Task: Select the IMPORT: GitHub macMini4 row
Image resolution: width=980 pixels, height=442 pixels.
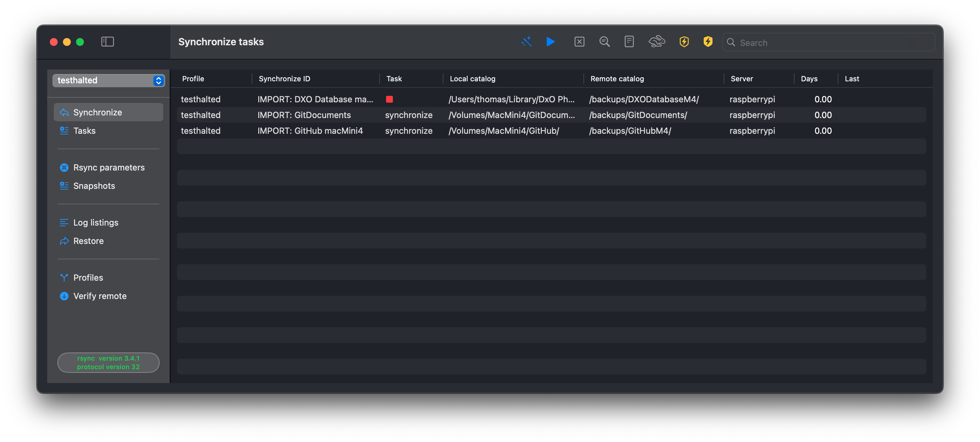Action: (x=551, y=131)
